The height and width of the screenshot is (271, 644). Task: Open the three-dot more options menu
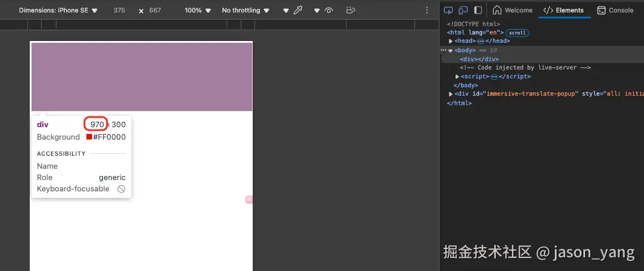(x=427, y=10)
